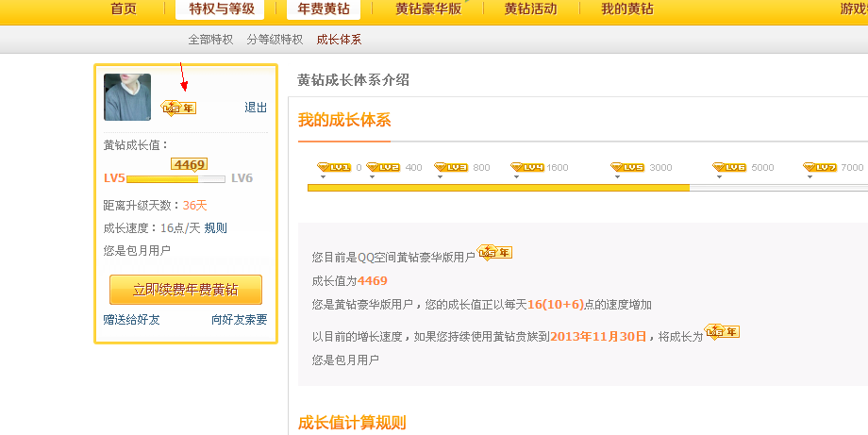Click the small arrow marker under LV5 scale

(617, 177)
